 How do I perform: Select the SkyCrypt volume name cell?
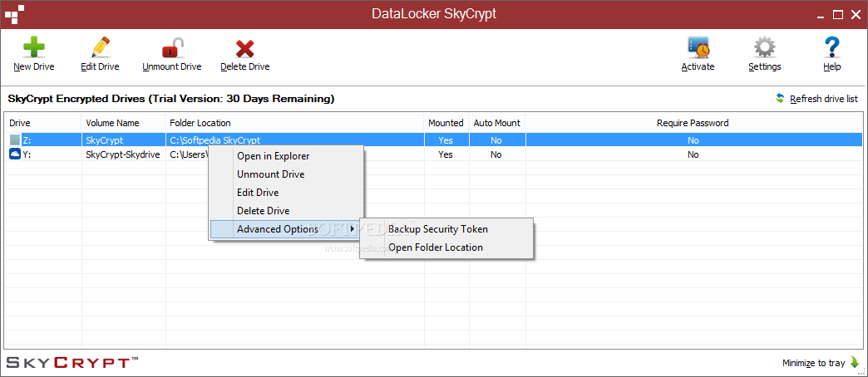(x=104, y=140)
